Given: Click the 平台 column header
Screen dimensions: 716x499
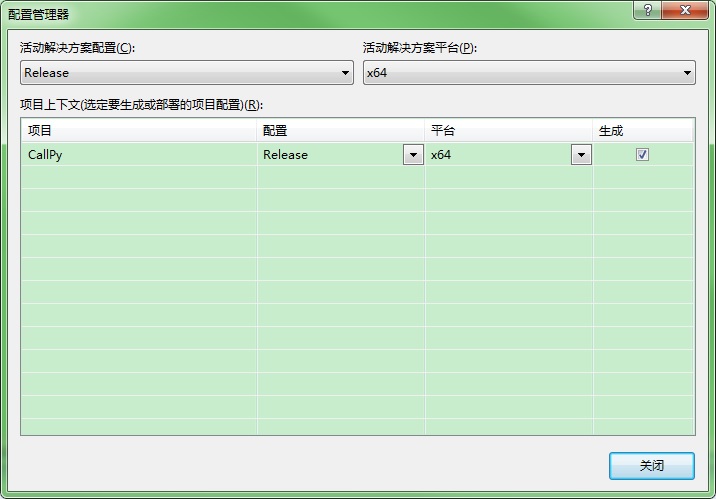Looking at the screenshot, I should [x=509, y=131].
